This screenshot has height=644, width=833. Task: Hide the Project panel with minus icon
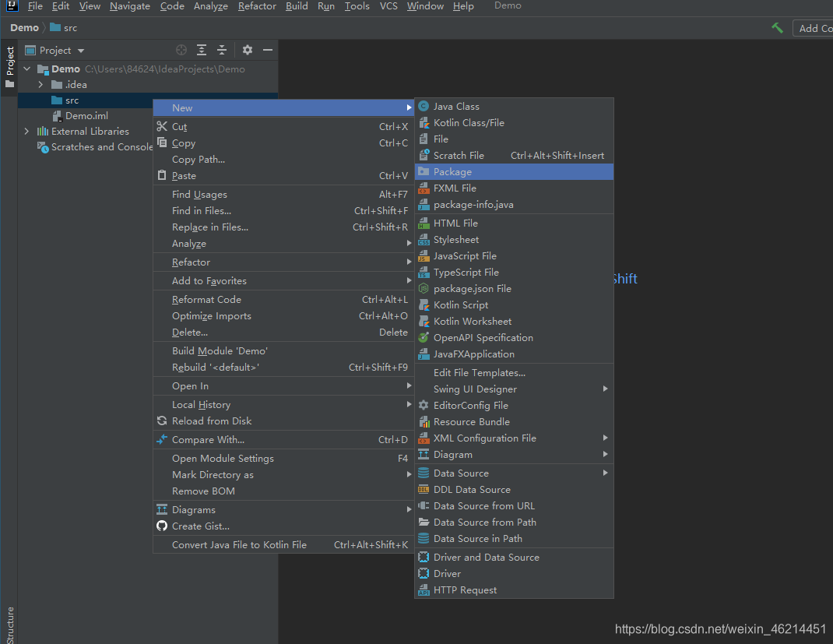click(268, 50)
